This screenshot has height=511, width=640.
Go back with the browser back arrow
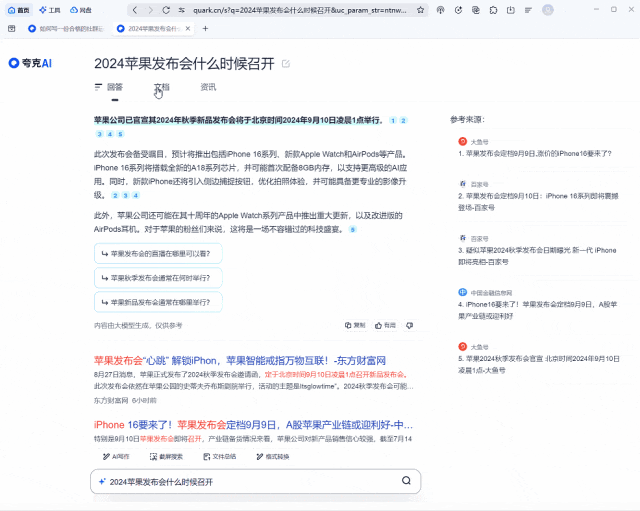135,10
